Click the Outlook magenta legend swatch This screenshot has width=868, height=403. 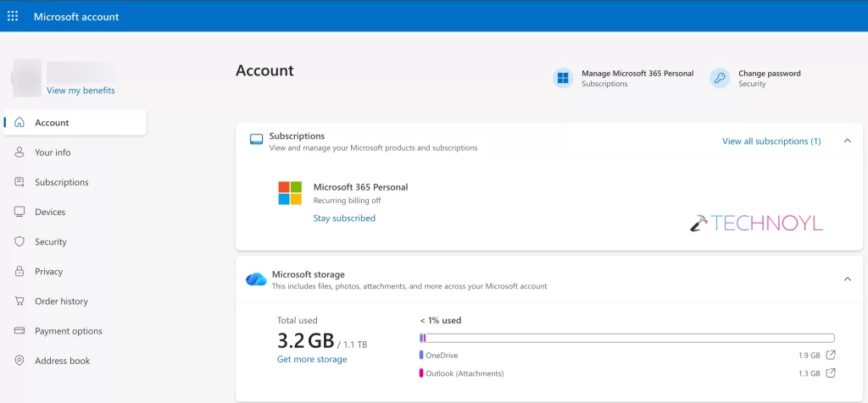(421, 373)
